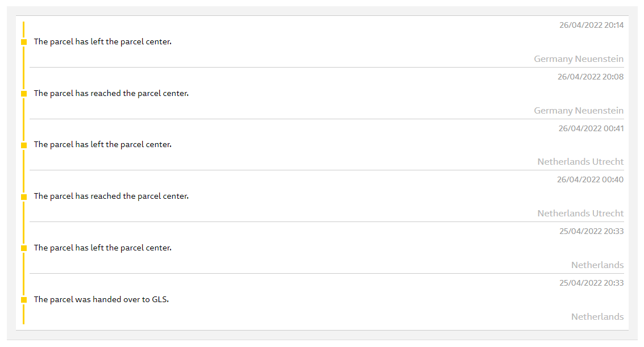Click the timestamp 26/04/2022 20:14

click(591, 25)
